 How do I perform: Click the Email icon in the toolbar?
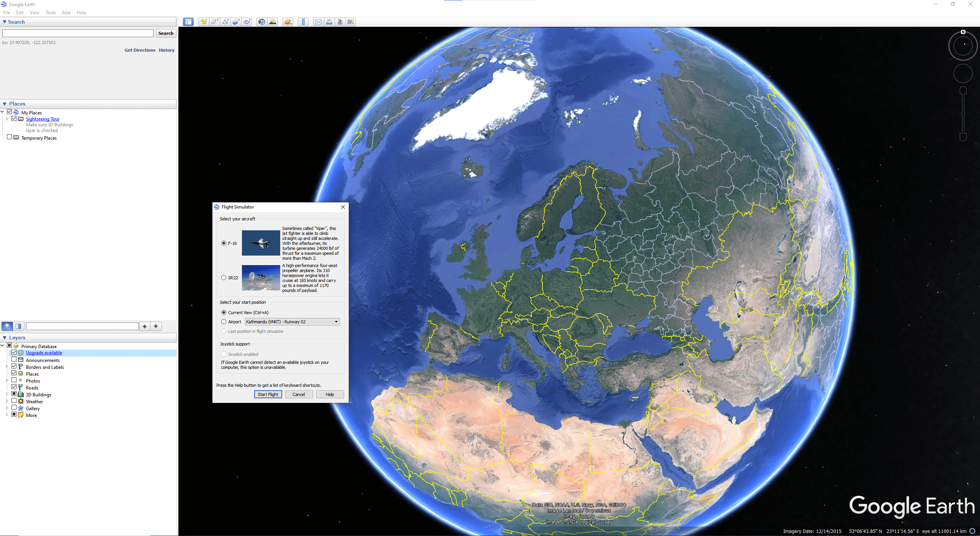coord(318,22)
